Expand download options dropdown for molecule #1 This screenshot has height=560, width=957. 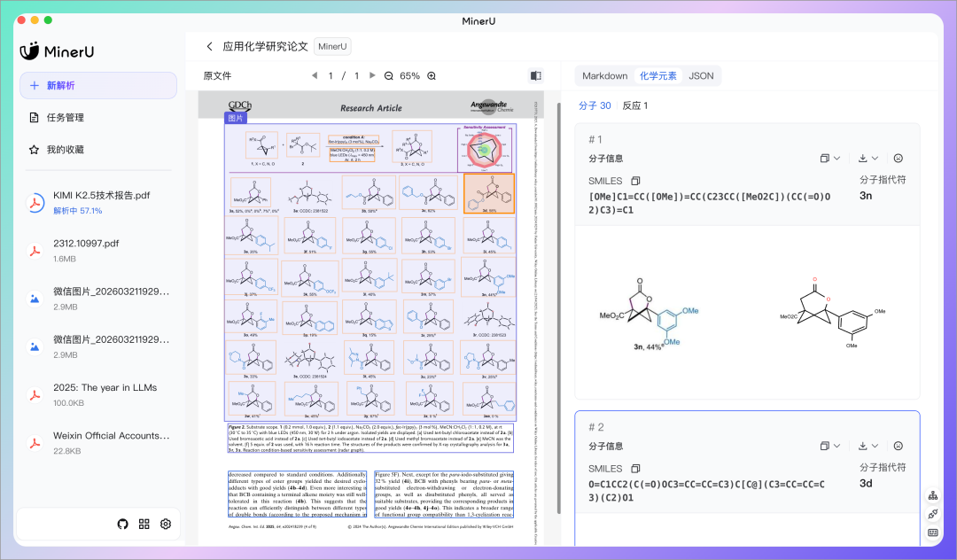point(875,158)
